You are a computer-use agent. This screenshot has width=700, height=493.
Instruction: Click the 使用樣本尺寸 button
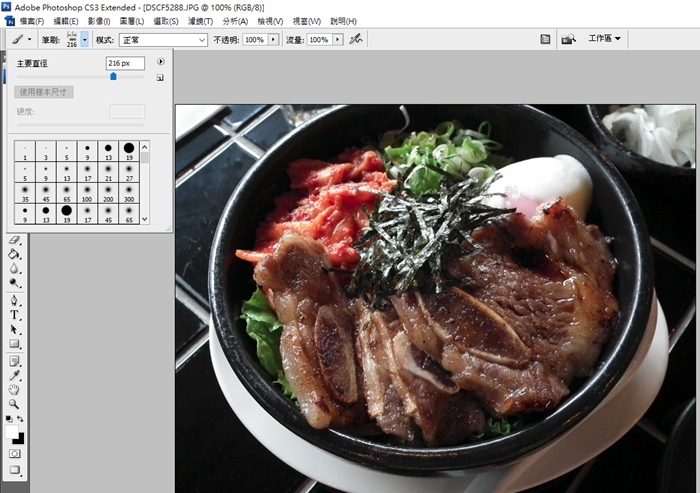click(44, 92)
